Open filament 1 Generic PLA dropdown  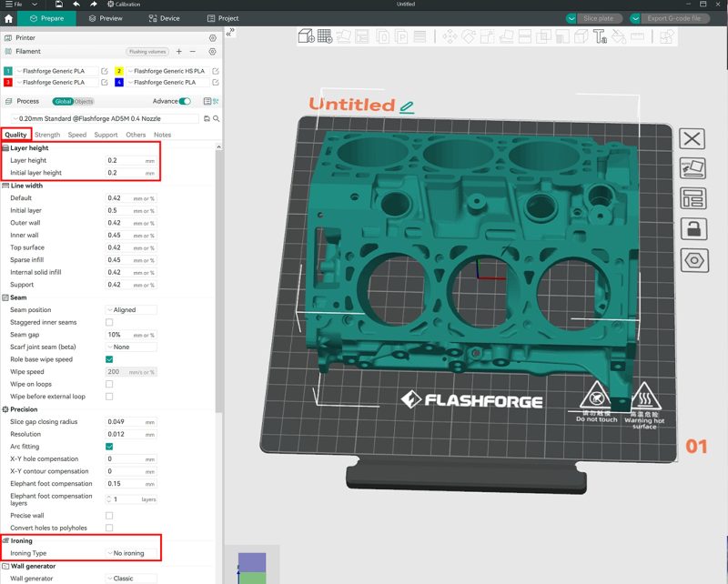[x=57, y=71]
